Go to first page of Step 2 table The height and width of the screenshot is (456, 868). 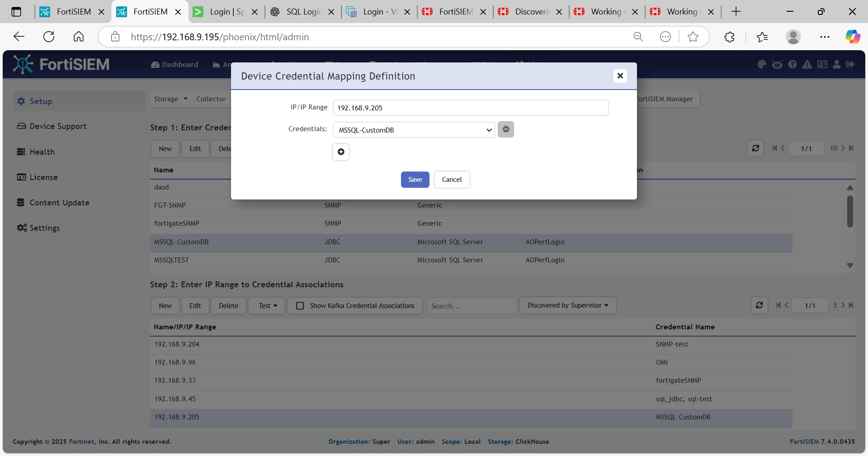point(778,305)
